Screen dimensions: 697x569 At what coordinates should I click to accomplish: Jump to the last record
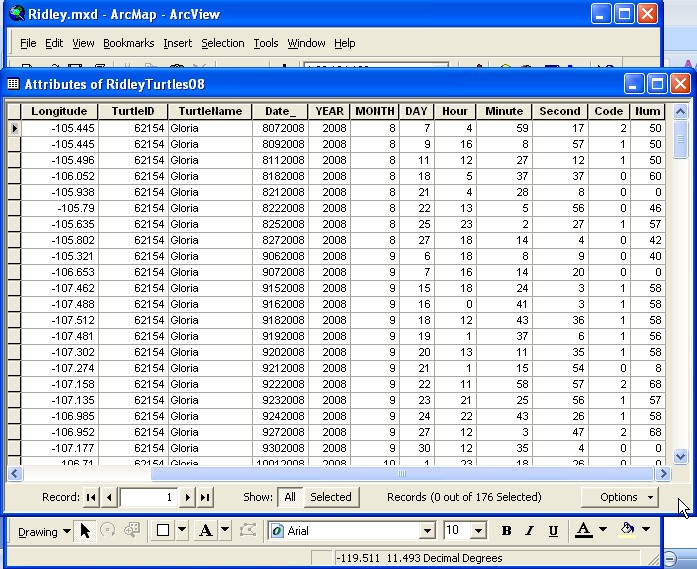click(205, 497)
